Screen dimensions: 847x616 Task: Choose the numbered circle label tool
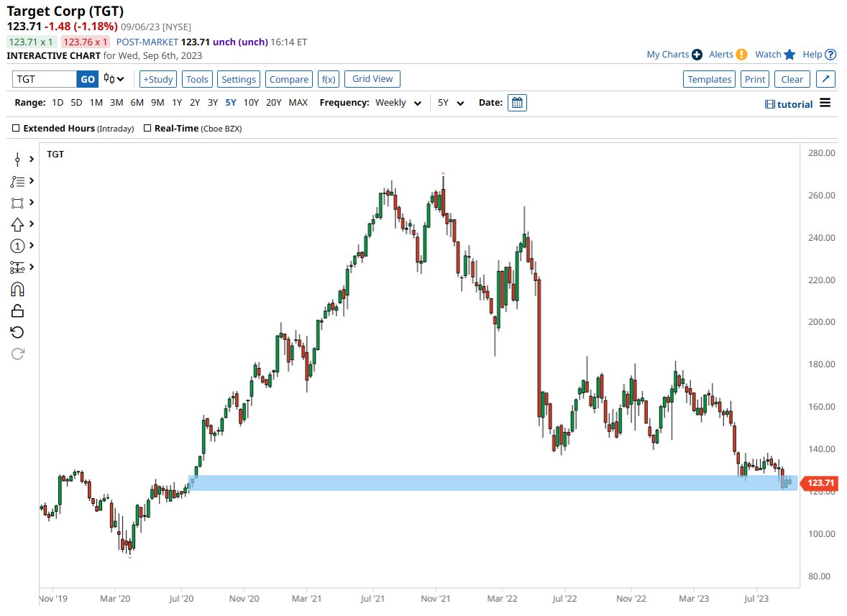(x=17, y=246)
